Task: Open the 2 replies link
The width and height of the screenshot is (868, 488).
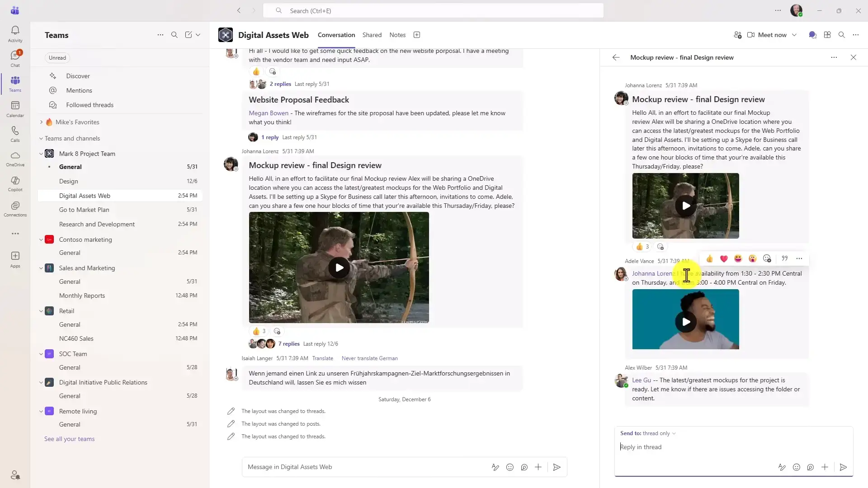Action: tap(280, 84)
